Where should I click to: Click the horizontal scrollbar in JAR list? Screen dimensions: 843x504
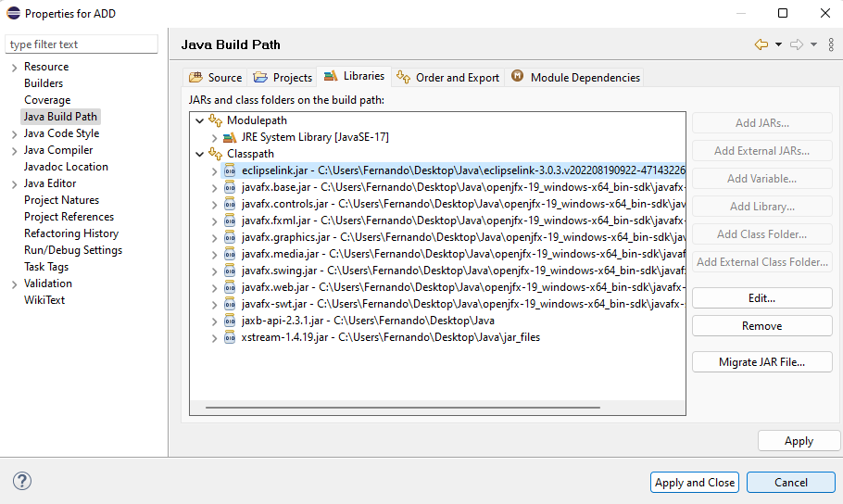tap(402, 408)
